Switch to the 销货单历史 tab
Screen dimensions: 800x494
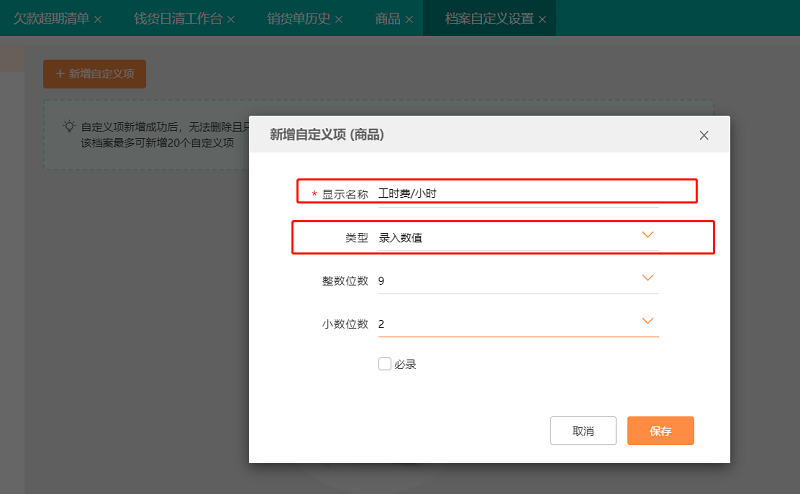pyautogui.click(x=298, y=19)
